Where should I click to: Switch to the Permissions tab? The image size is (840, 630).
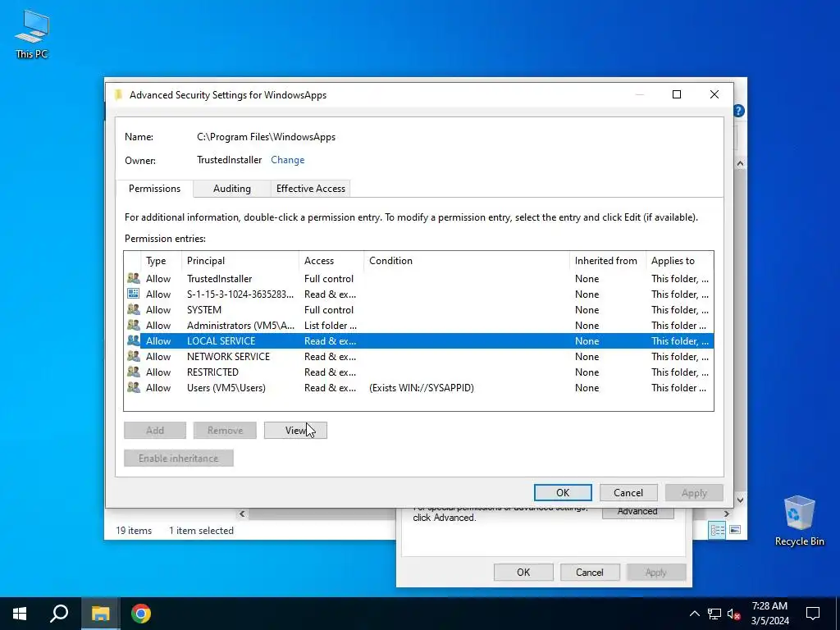click(154, 189)
